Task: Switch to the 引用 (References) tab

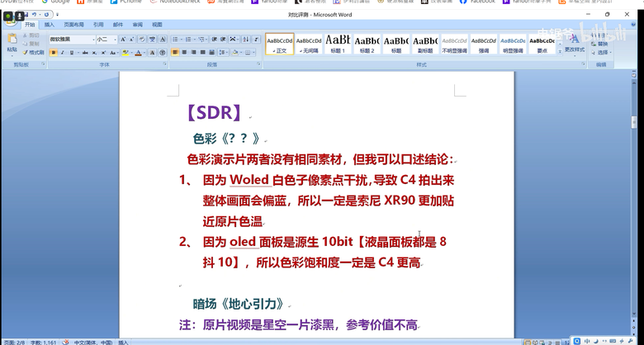Action: (98, 25)
